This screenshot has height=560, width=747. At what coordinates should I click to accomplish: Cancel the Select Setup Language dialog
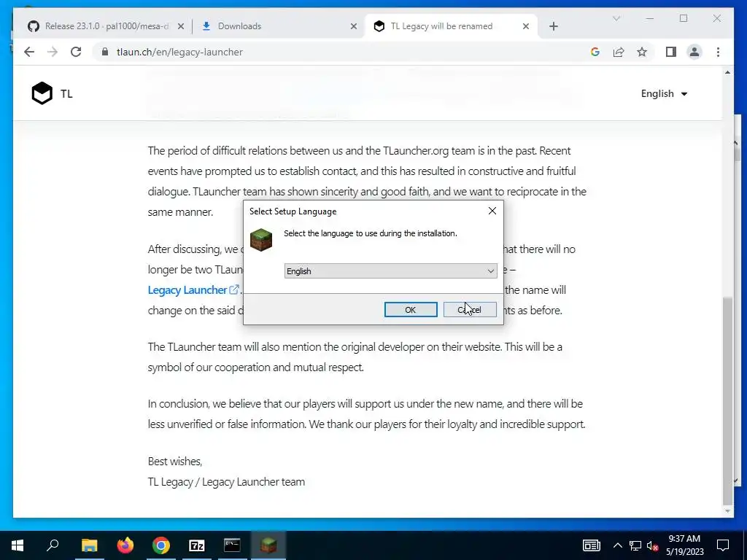point(470,309)
